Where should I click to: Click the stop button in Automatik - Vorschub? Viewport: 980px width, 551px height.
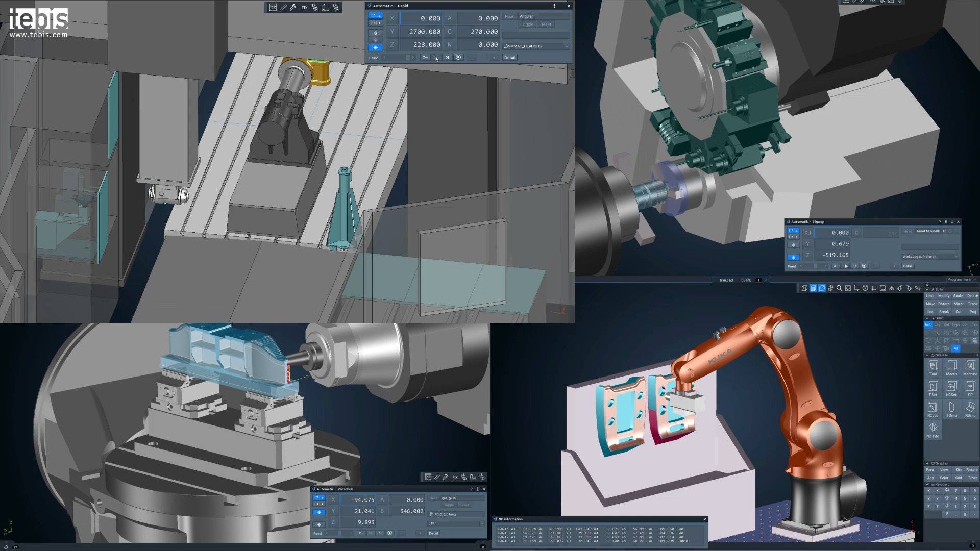(390, 533)
